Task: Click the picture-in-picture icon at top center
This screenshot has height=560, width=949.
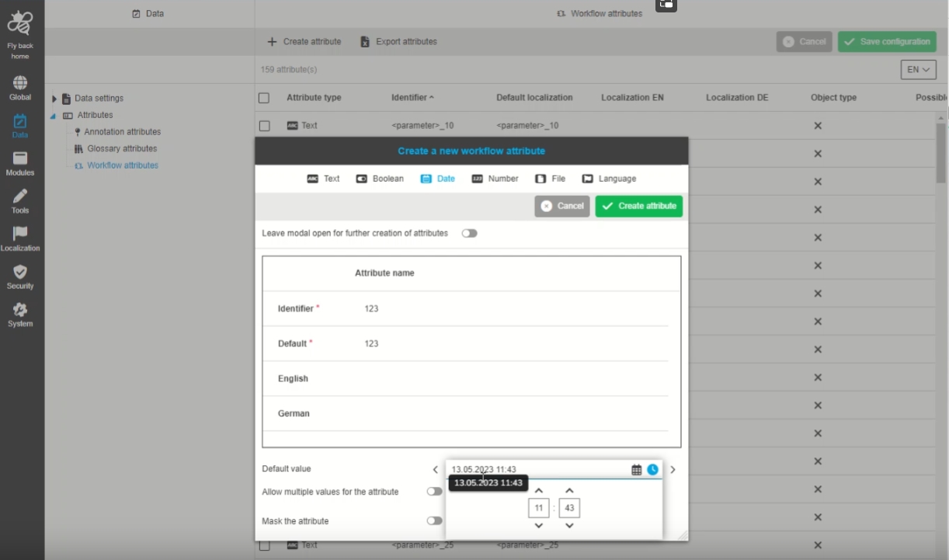Action: coord(666,5)
